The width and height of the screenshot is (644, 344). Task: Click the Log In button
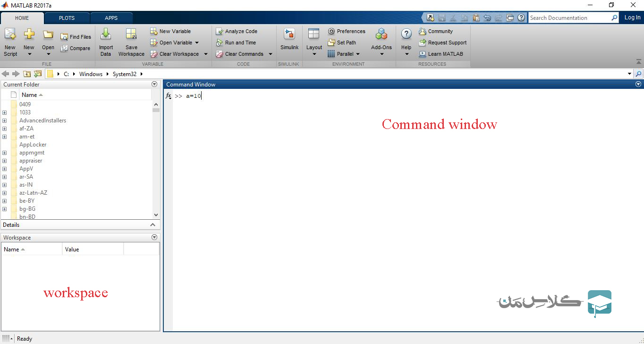[x=632, y=17]
